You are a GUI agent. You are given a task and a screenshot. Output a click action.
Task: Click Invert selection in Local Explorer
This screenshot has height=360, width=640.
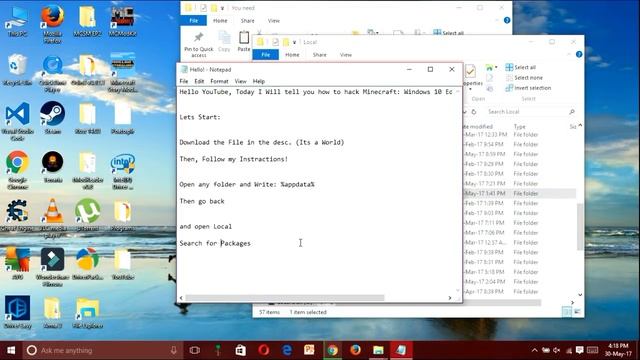point(528,88)
